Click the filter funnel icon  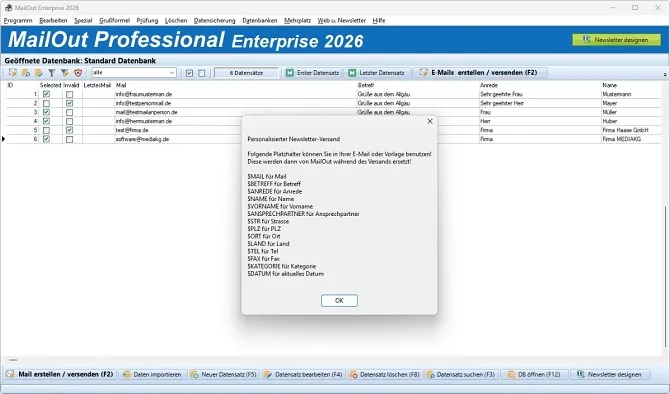pos(52,73)
